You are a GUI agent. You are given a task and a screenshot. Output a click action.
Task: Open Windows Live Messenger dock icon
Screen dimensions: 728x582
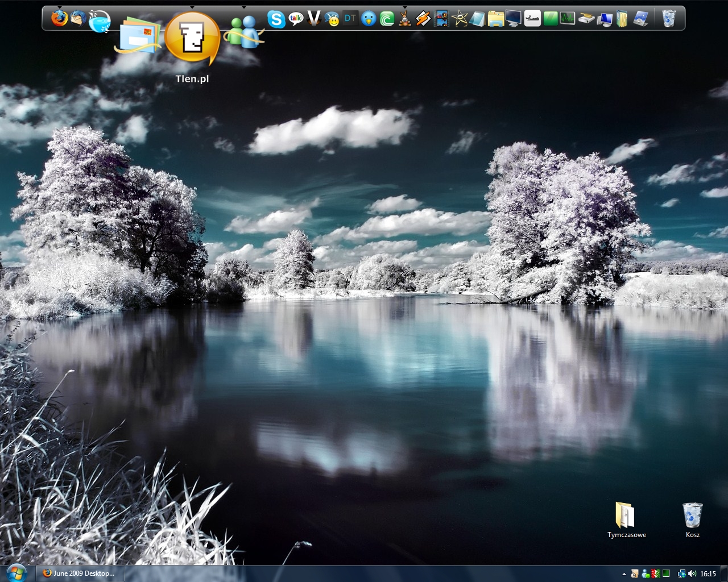coord(244,31)
